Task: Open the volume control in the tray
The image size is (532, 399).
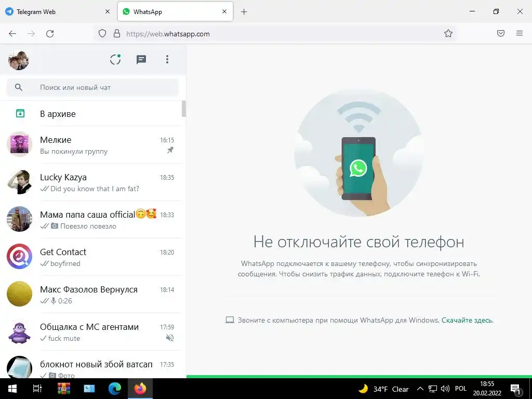Action: pos(445,389)
